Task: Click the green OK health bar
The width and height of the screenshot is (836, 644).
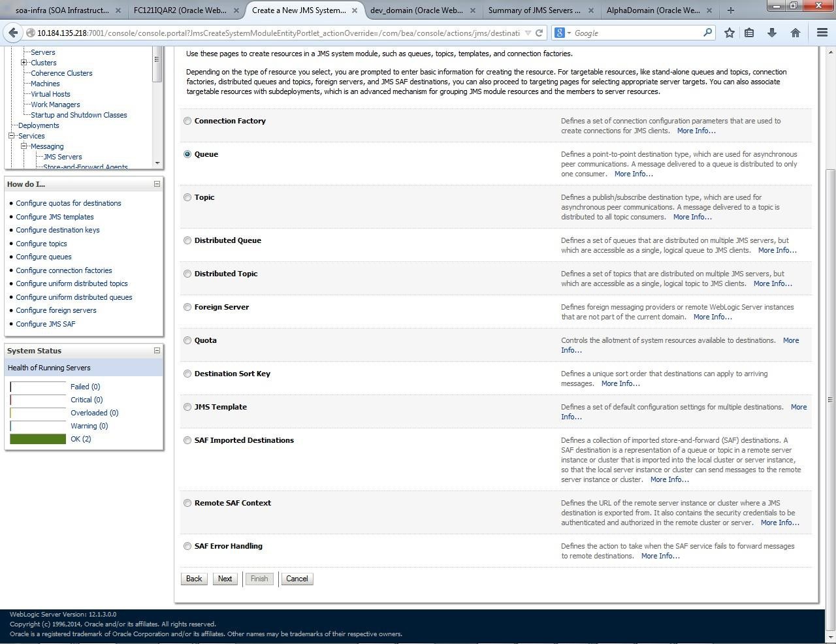Action: (38, 439)
